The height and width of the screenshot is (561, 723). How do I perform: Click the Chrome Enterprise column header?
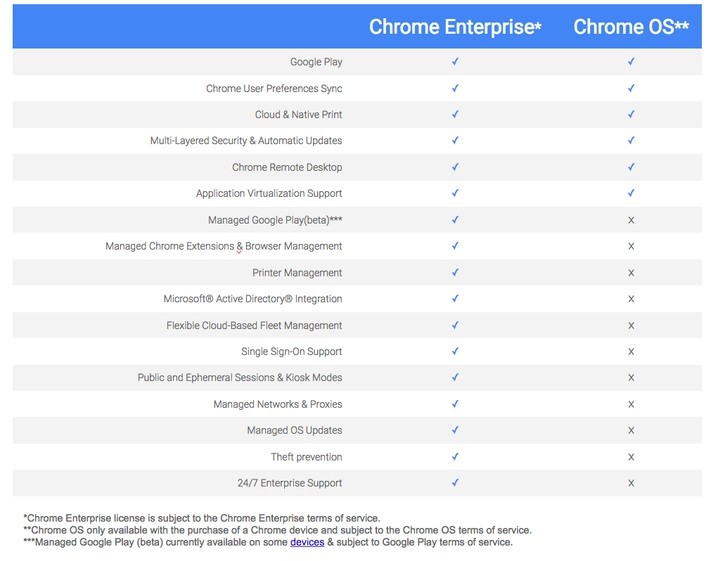pos(455,27)
